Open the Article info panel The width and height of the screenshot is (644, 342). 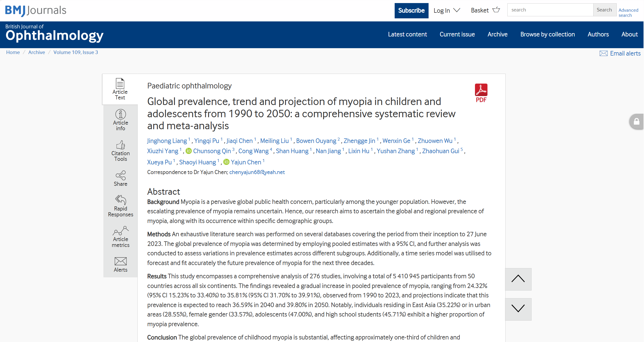point(121,120)
